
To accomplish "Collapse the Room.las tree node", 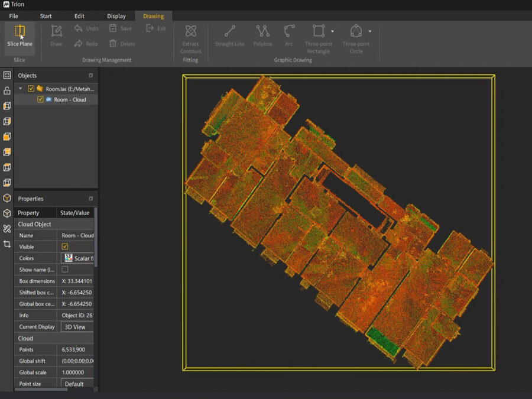I will pyautogui.click(x=21, y=89).
